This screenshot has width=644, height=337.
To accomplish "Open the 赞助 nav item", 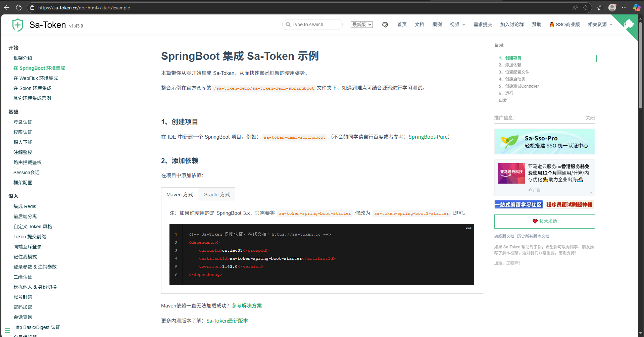I will click(x=536, y=25).
